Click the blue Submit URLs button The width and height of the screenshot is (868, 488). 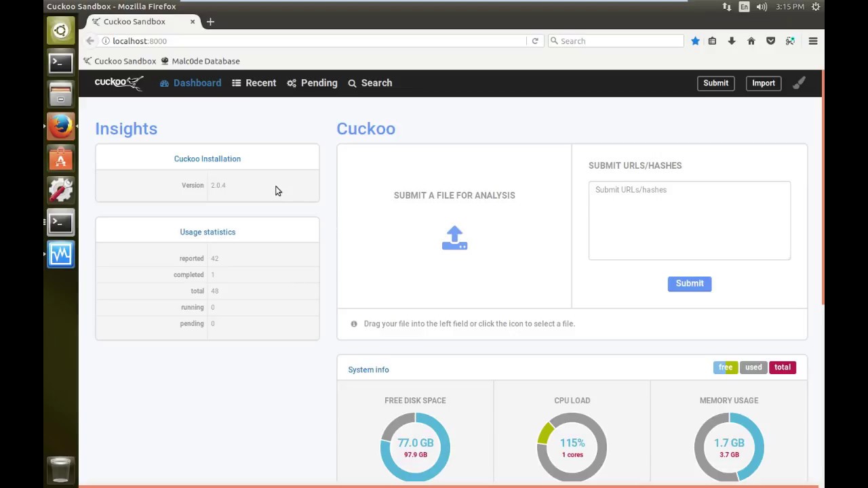pyautogui.click(x=690, y=283)
